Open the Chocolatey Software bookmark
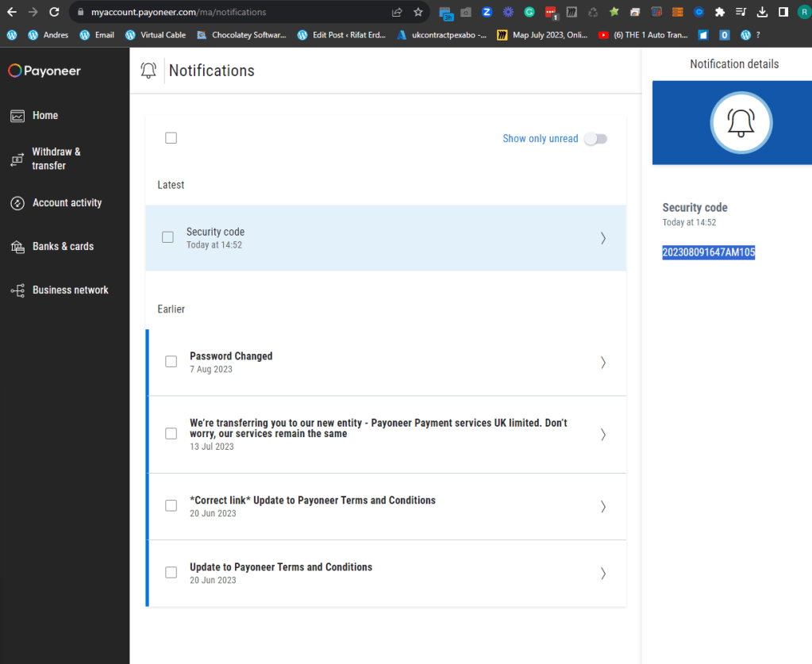812x664 pixels. 242,35
